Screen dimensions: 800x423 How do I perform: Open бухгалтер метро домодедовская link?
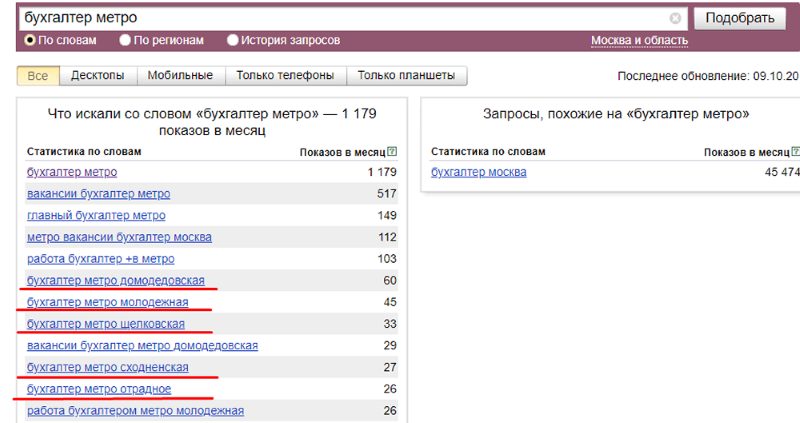pos(115,281)
